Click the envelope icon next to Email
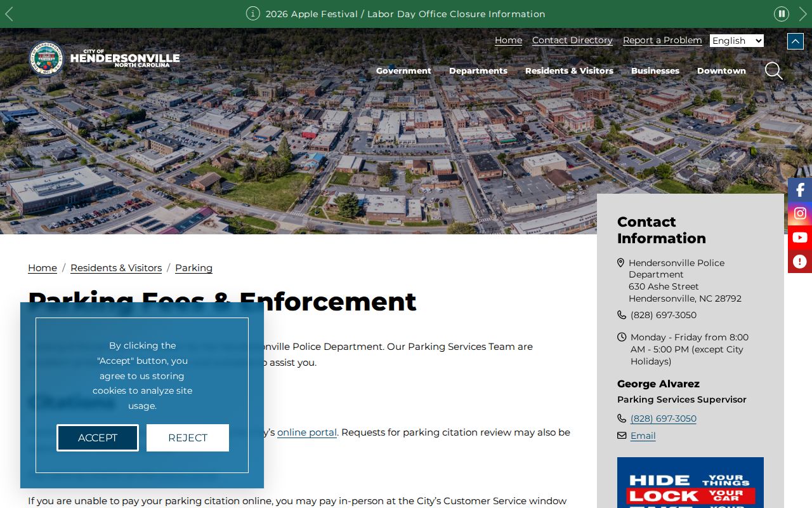 622,436
